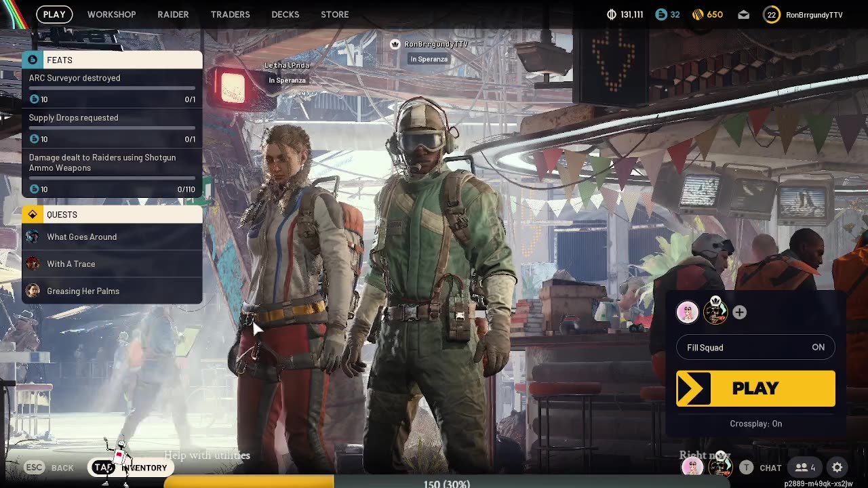Select the PLAY tab in top navigation
This screenshot has height=488, width=868.
point(54,14)
